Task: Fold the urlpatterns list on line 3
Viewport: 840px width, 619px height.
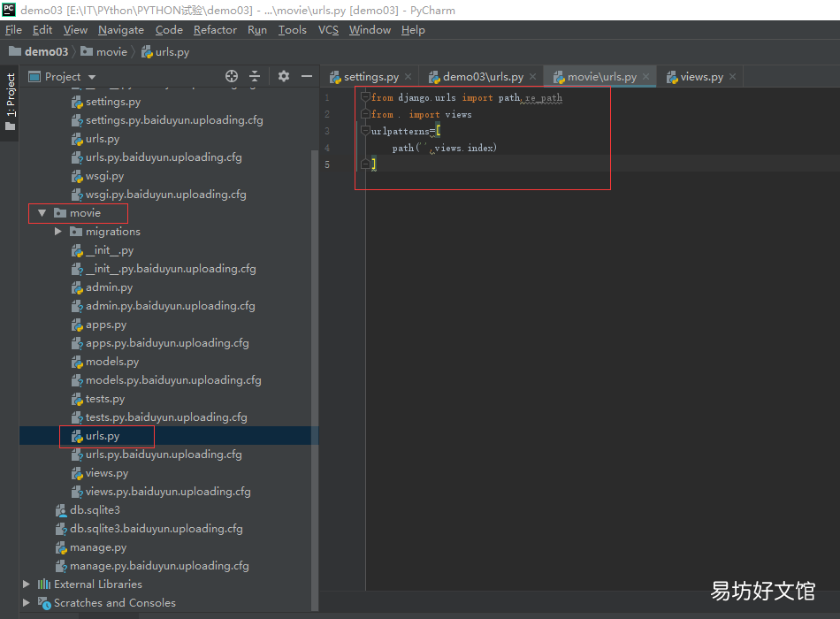Action: point(365,130)
